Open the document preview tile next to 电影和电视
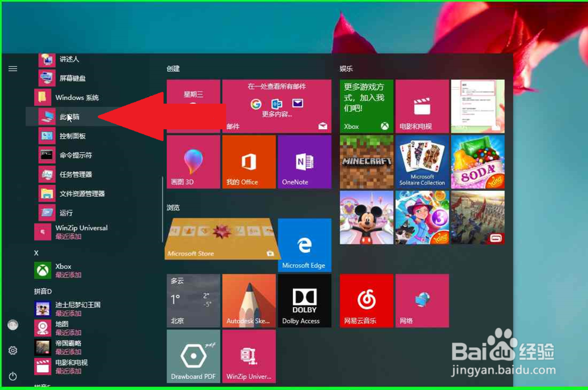 click(x=477, y=106)
